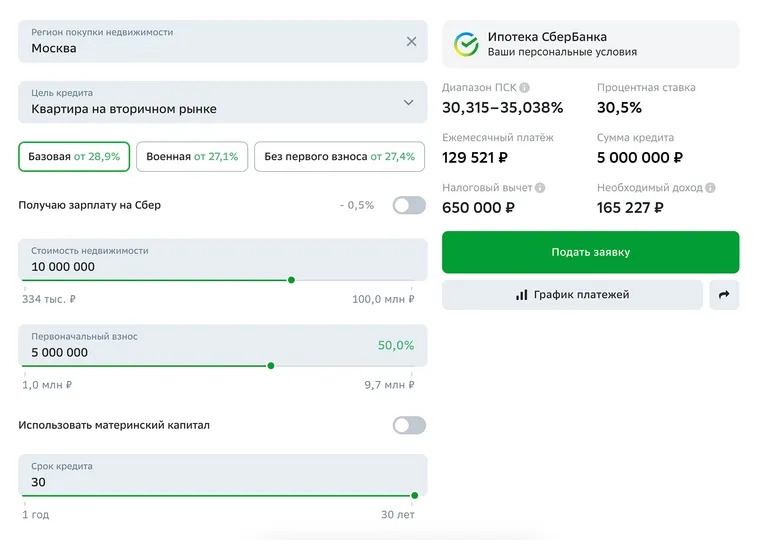Screen dimensions: 760x544
Task: Expand the Цель кредита dropdown
Action: (408, 102)
